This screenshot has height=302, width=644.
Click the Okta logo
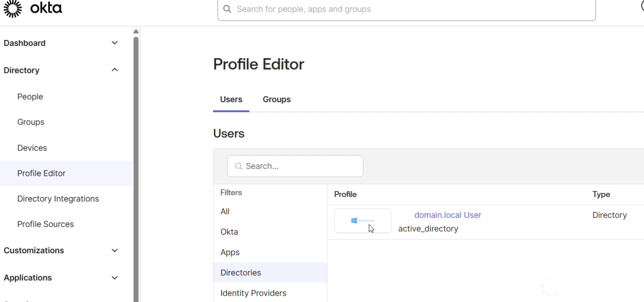point(33,8)
